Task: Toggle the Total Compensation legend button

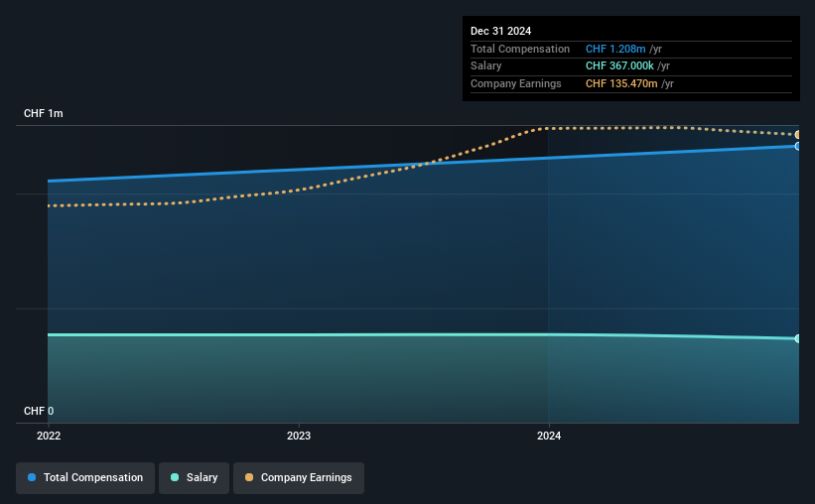Action: pos(85,478)
